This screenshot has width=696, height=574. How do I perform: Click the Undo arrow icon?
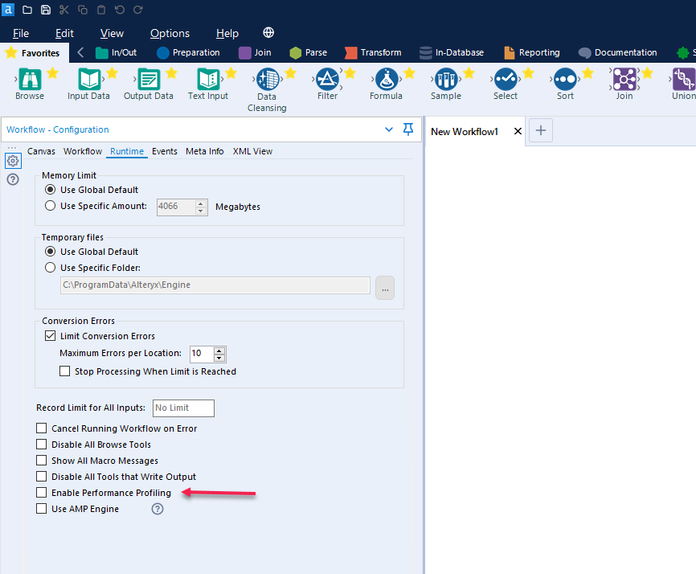click(119, 10)
